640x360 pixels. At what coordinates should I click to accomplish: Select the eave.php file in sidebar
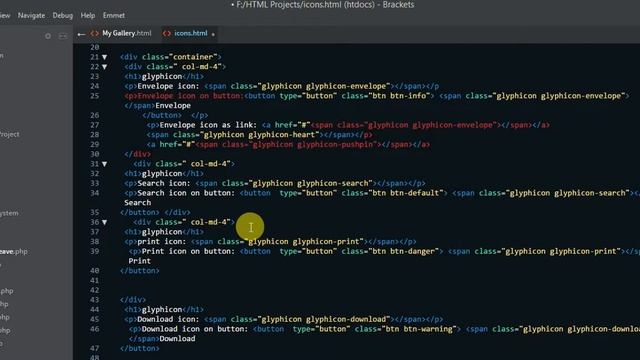pos(14,251)
